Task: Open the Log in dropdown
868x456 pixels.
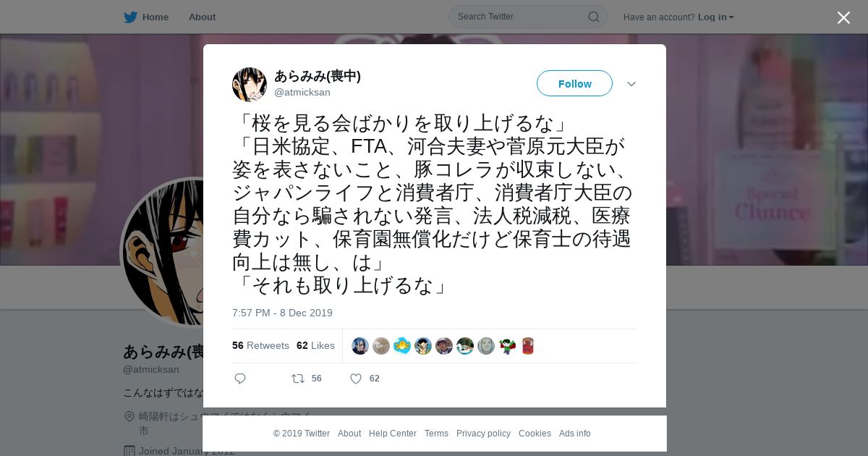Action: click(x=715, y=17)
